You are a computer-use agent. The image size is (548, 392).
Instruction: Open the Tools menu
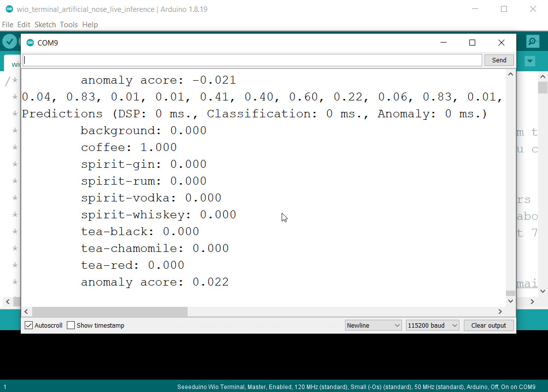[69, 25]
